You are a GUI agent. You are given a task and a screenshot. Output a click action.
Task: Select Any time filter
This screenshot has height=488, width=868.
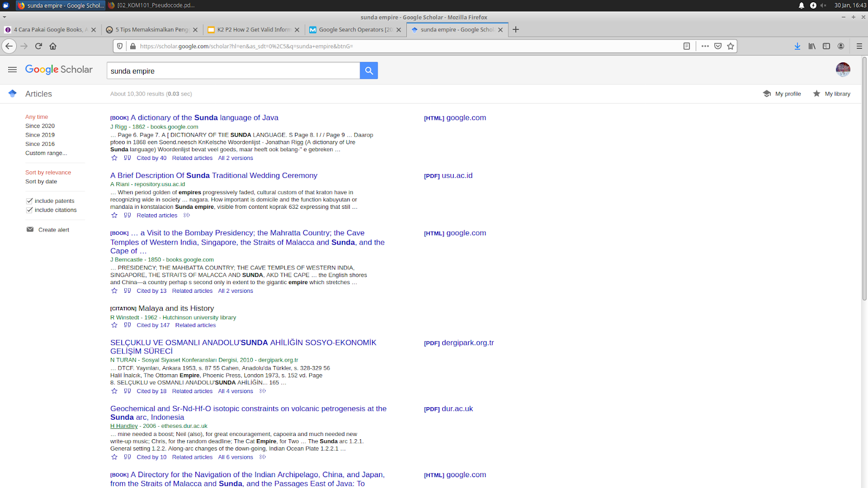(36, 117)
